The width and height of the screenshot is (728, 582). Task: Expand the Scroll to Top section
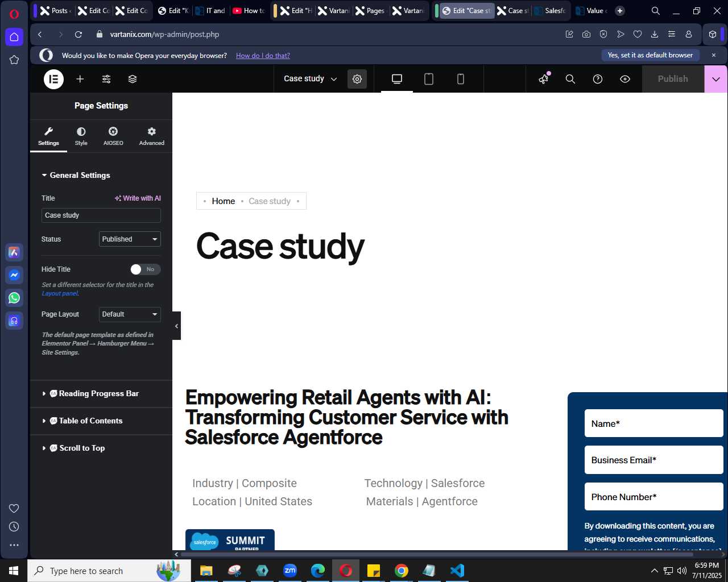(x=101, y=448)
